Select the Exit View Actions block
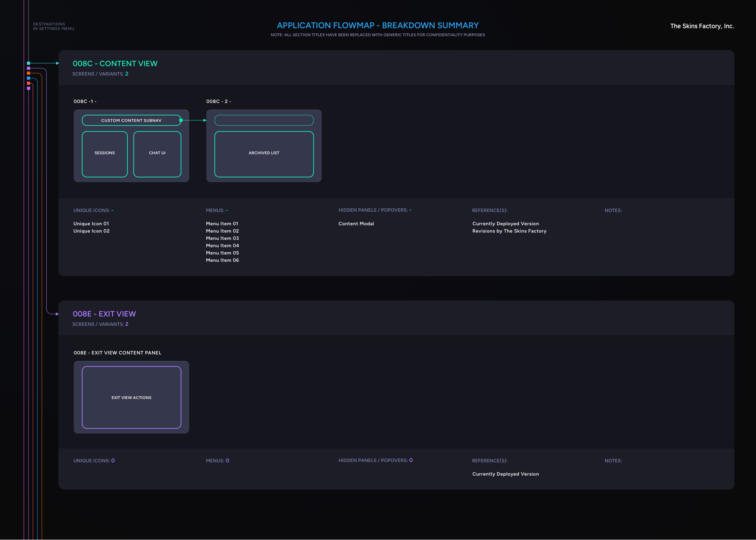 [x=132, y=397]
